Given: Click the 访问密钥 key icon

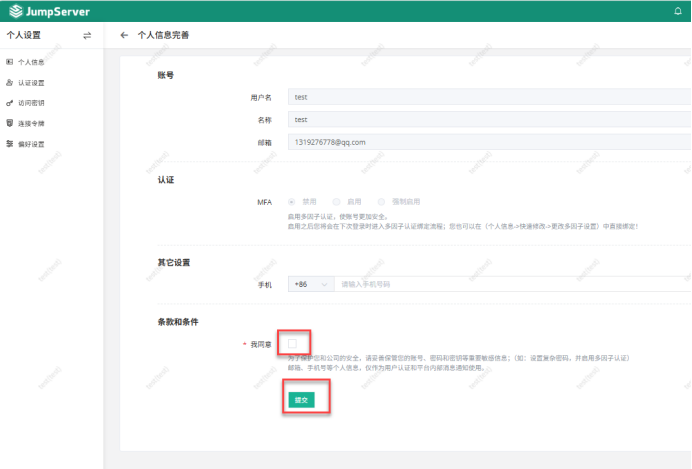Looking at the screenshot, I should coord(10,103).
